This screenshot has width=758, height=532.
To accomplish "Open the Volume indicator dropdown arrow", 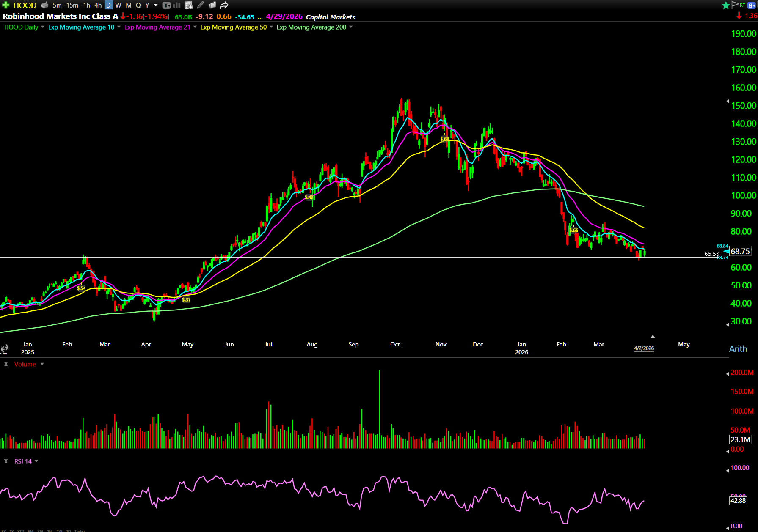I will point(42,364).
